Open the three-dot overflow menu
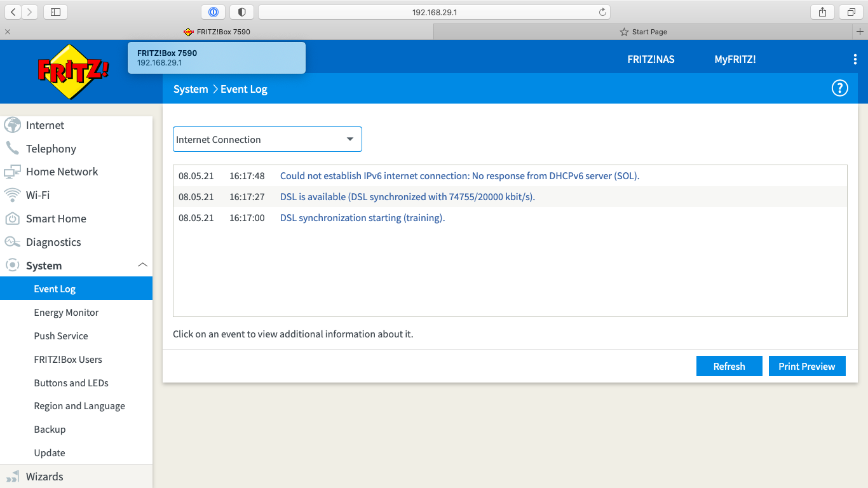868x488 pixels. coord(855,59)
